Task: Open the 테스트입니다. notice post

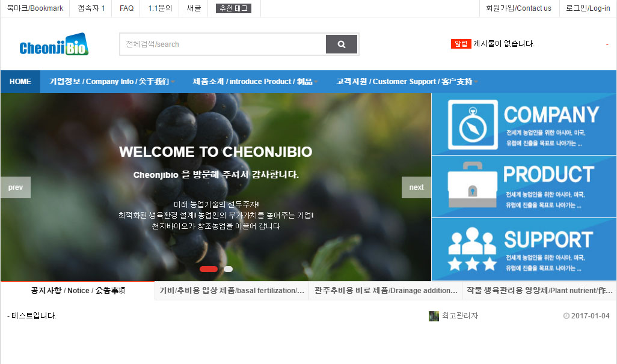Action: point(34,316)
